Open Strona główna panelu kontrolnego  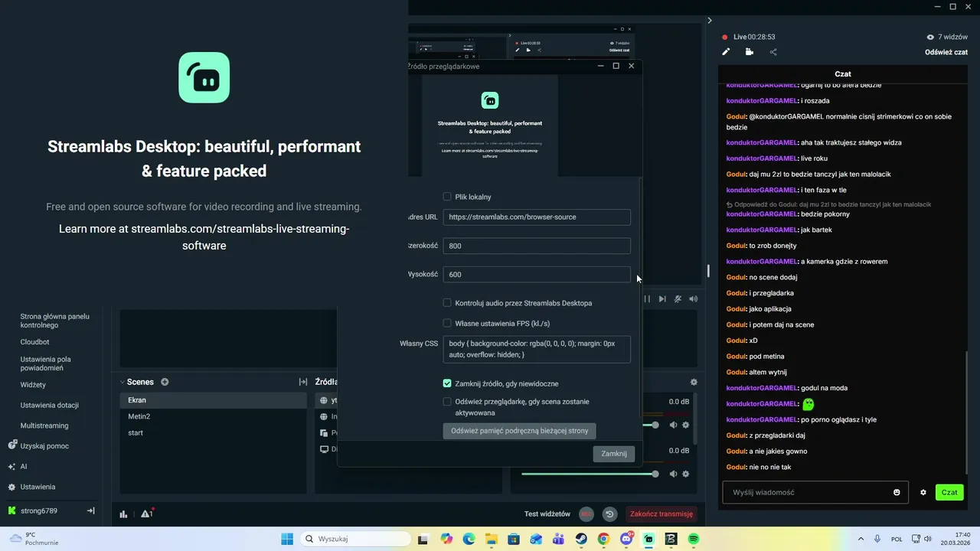pos(54,321)
